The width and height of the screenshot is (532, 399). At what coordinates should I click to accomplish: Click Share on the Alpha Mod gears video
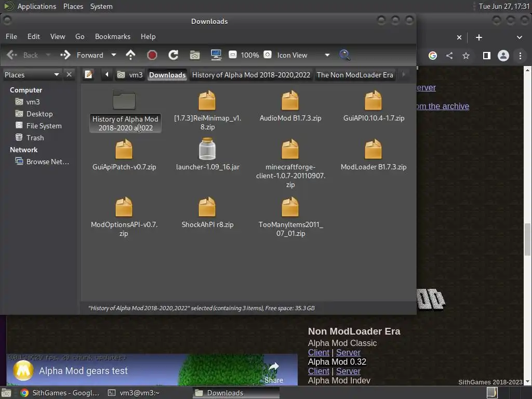click(x=274, y=373)
